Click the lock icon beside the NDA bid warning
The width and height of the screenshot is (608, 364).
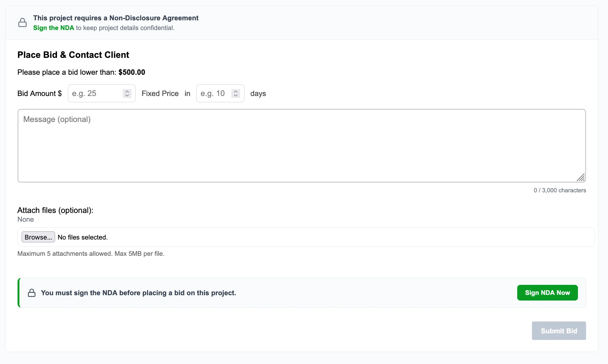click(32, 293)
